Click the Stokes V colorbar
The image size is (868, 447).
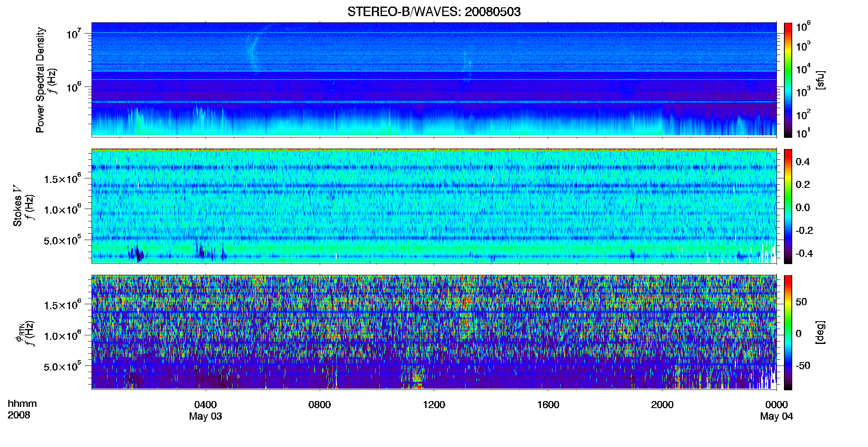[x=788, y=206]
